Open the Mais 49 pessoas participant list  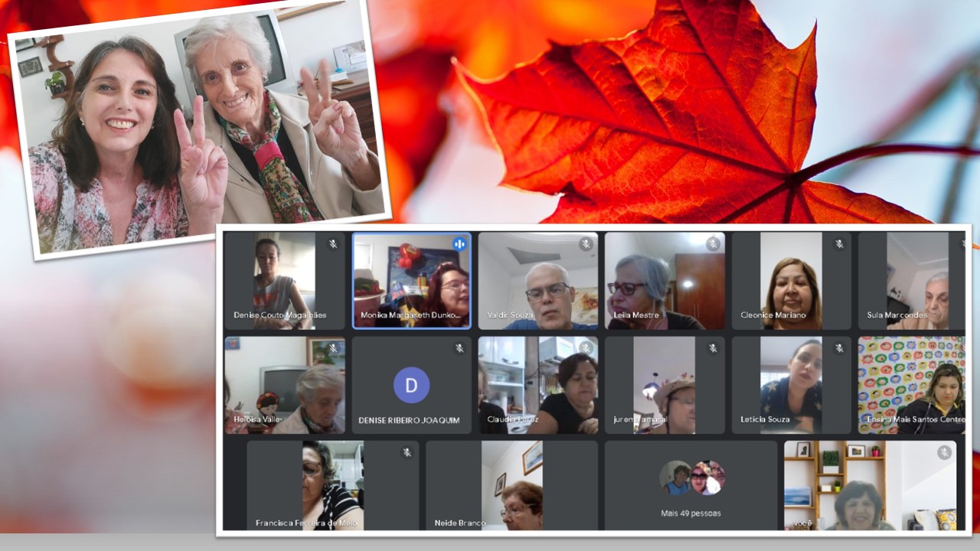point(691,513)
